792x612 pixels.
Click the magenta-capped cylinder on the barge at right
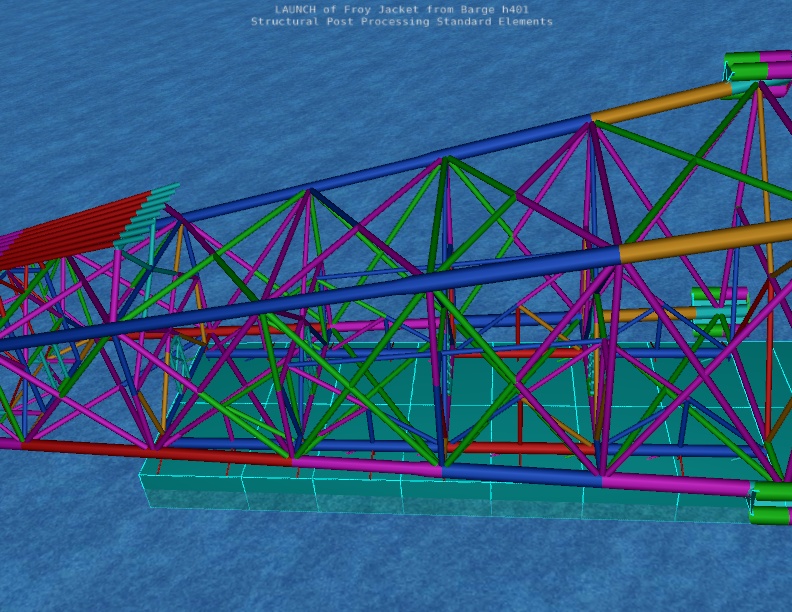pyautogui.click(x=719, y=295)
